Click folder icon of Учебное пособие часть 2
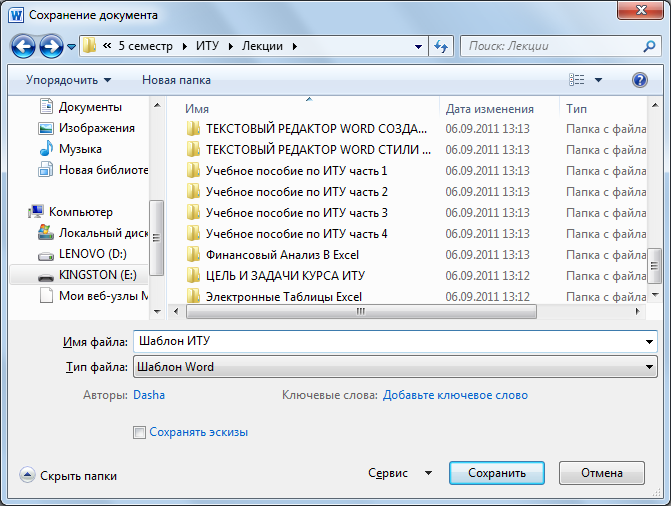This screenshot has height=506, width=671. 193,191
